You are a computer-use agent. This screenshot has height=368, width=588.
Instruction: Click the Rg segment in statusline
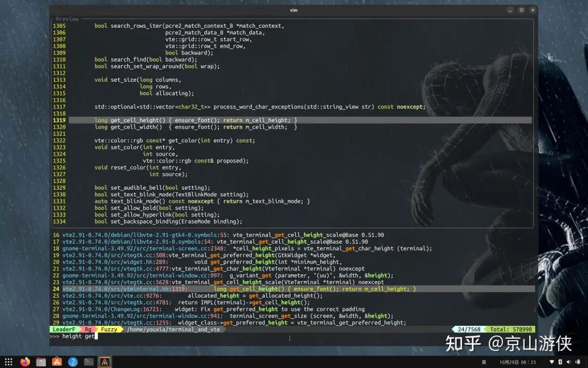click(88, 329)
